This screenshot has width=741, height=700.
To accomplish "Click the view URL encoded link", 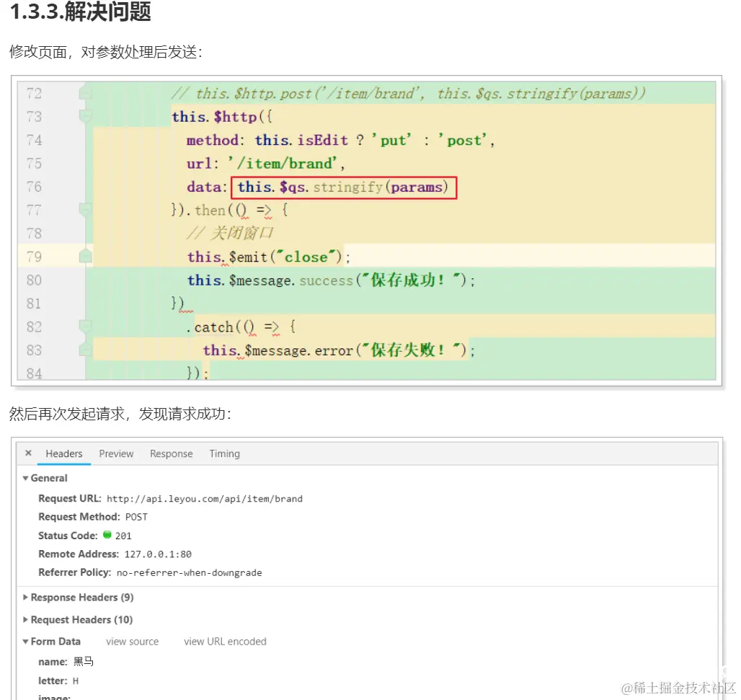I will click(225, 642).
